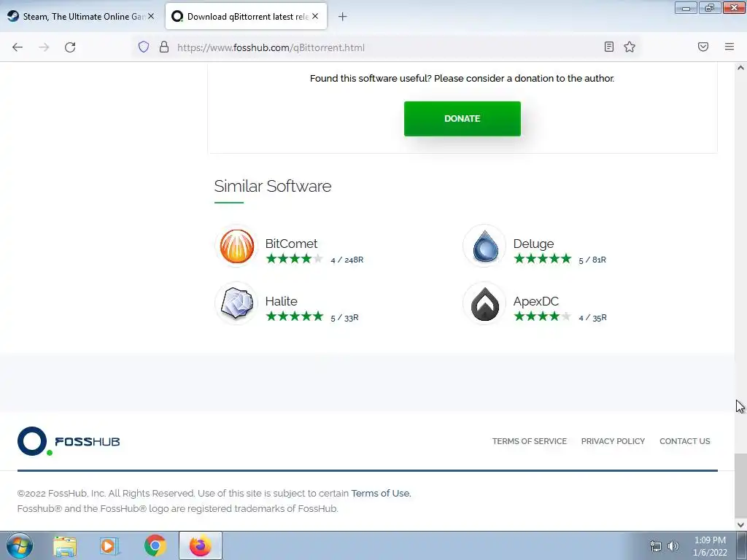Toggle Reader View icon in address bar

point(608,47)
